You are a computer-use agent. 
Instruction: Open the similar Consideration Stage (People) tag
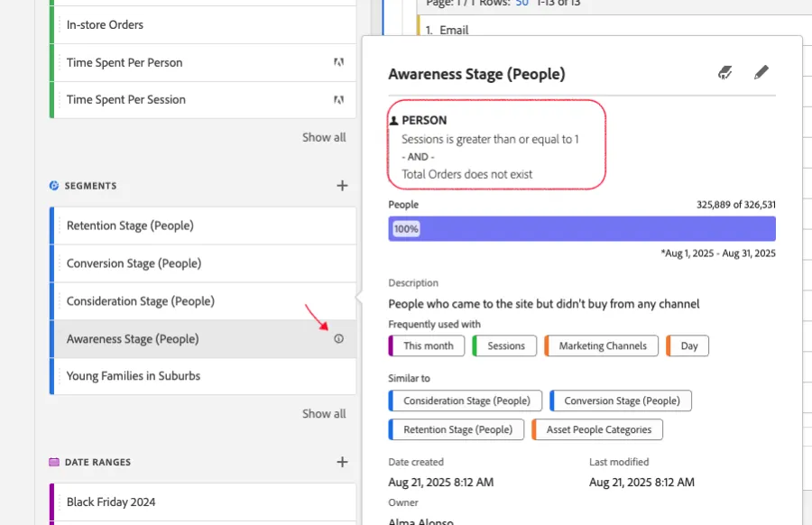coord(465,401)
